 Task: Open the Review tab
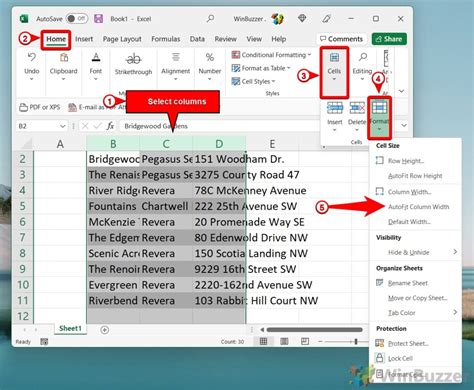(x=225, y=39)
